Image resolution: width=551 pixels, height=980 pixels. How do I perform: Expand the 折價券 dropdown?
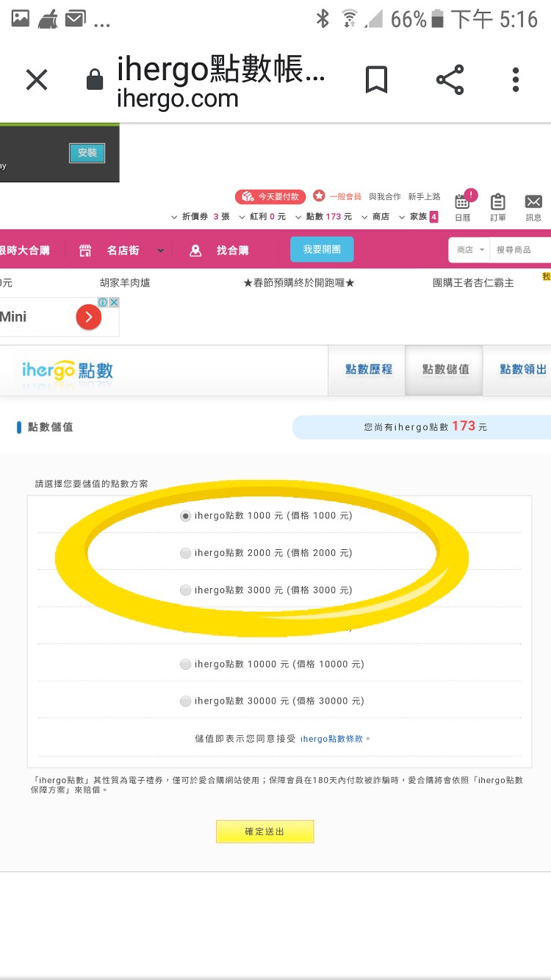pos(174,217)
